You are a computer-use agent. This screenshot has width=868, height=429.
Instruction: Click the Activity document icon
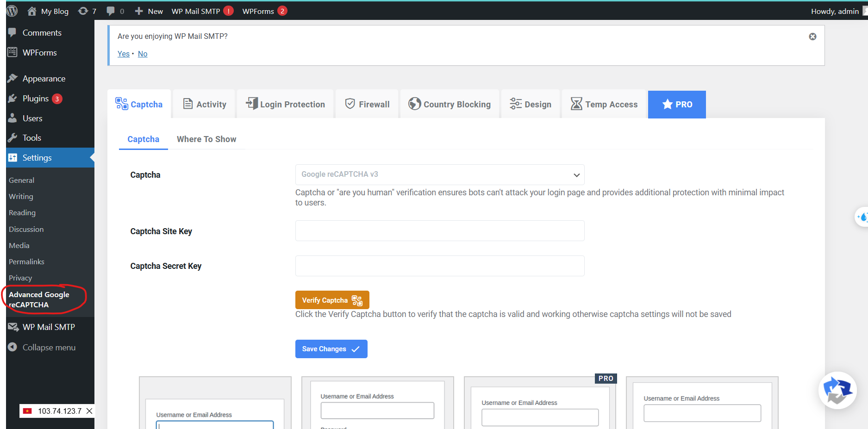click(188, 104)
